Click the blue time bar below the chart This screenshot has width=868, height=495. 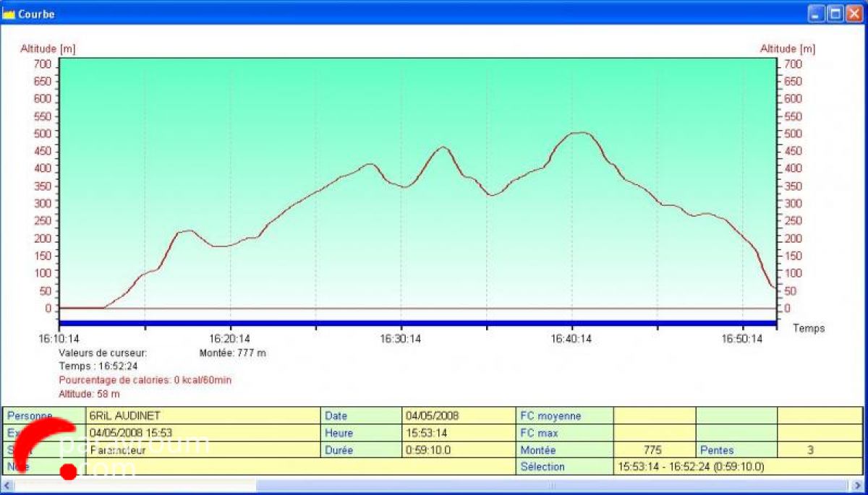coord(417,323)
